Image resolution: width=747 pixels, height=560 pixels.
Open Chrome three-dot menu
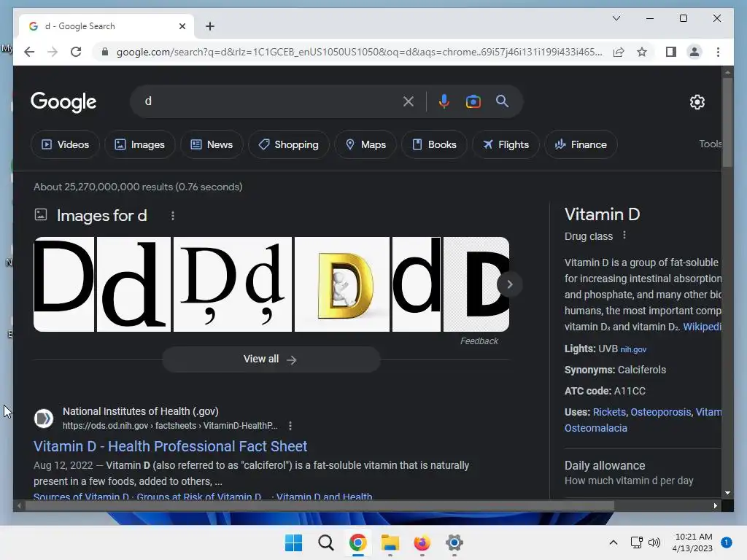point(718,52)
